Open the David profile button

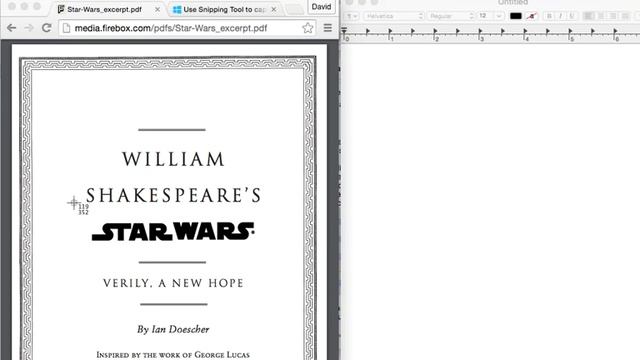(321, 7)
